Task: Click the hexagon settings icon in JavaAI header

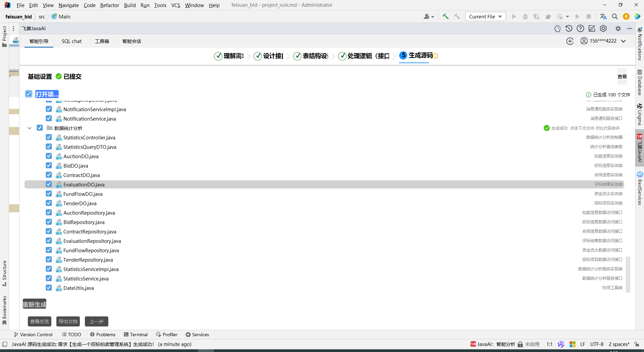Action: coord(603,29)
